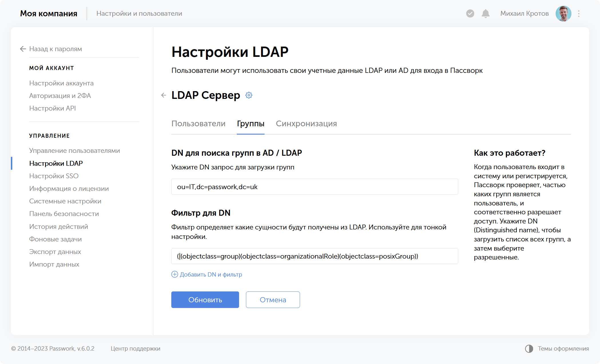Click the DN search groups input field

click(x=314, y=187)
